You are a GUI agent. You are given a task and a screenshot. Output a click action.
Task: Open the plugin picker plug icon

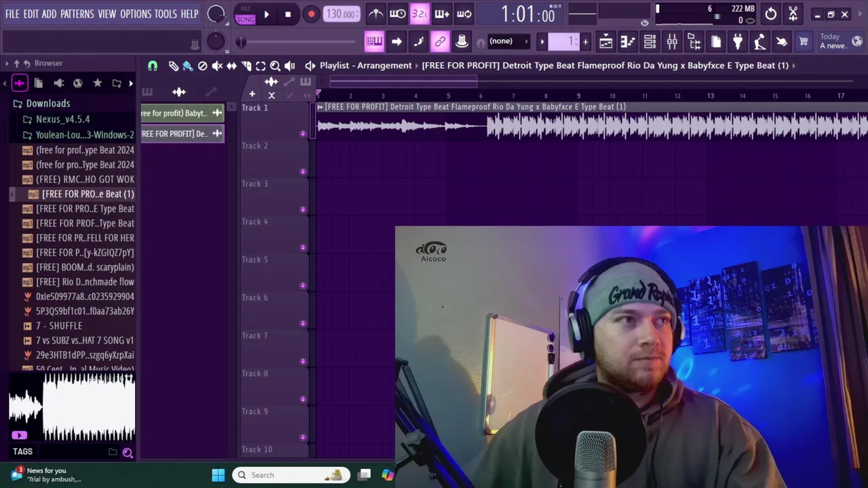click(x=738, y=42)
